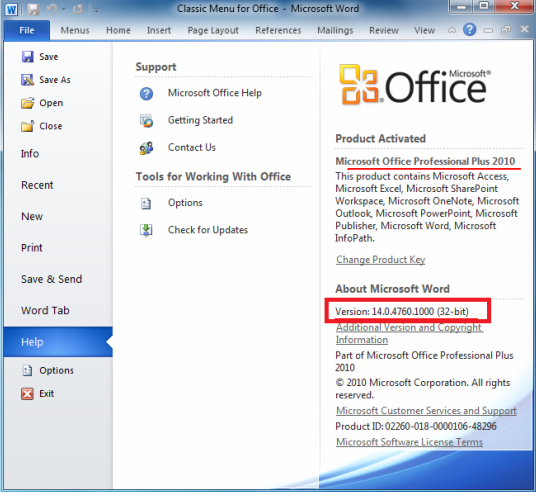Image resolution: width=536 pixels, height=492 pixels.
Task: Click the Microsoft Office logo
Action: click(x=415, y=84)
